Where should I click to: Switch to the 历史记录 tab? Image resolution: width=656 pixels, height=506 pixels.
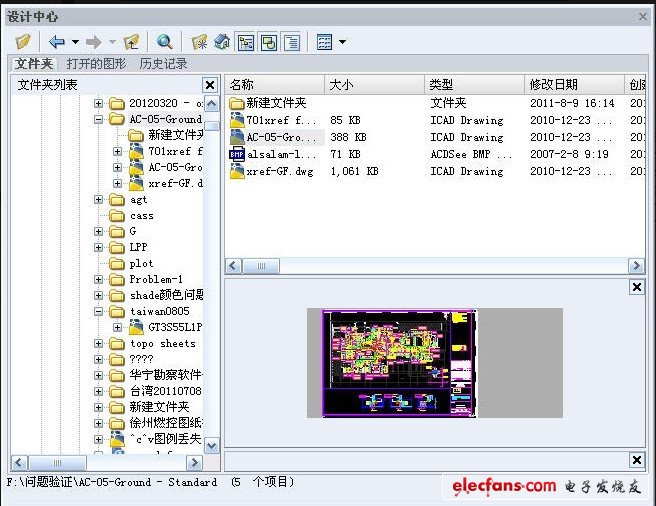163,64
